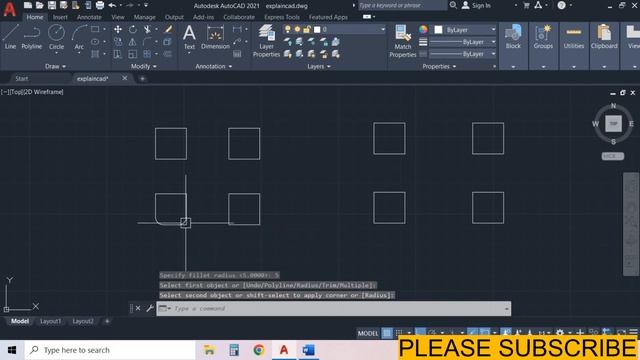Click the Text annotation tool
Viewport: 640px width, 360px height.
189,37
